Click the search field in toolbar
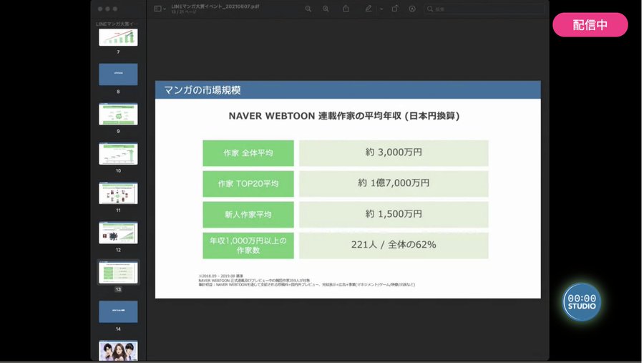This screenshot has height=363, width=644. tap(484, 9)
